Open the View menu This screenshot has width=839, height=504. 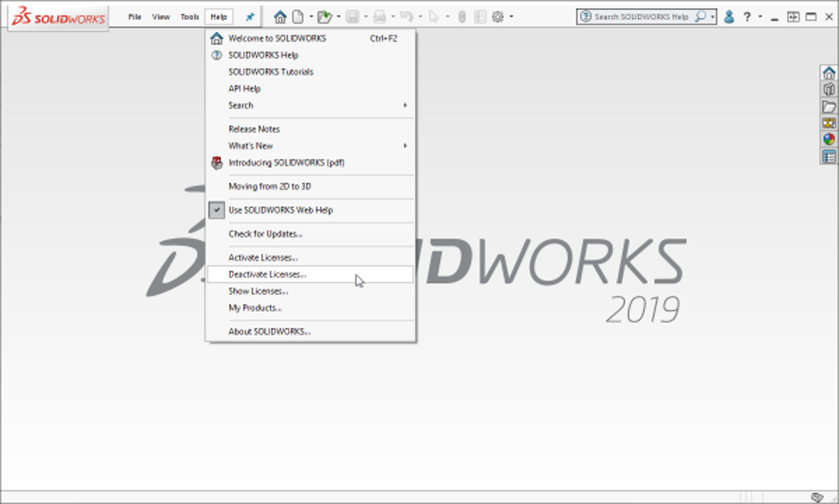[160, 17]
